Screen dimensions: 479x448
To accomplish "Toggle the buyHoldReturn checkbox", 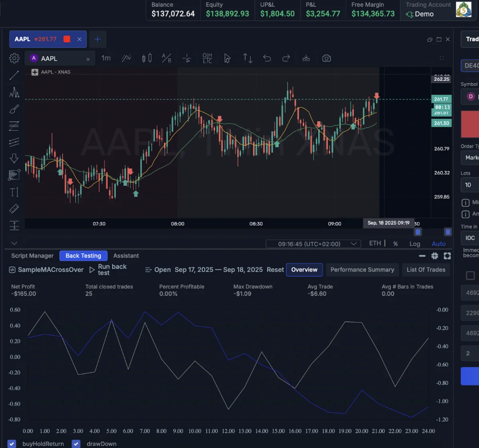I will pyautogui.click(x=12, y=444).
